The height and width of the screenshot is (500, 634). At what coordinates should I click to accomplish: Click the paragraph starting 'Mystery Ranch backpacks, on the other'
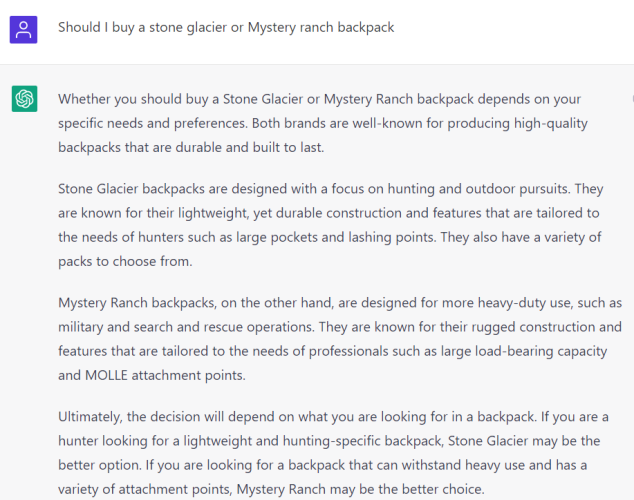340,339
